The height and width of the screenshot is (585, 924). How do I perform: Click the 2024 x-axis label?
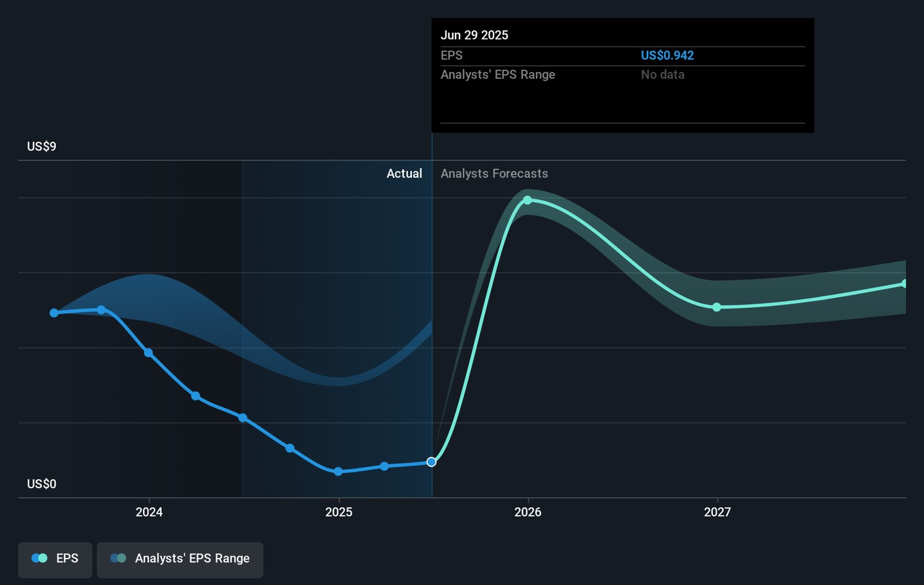click(149, 512)
